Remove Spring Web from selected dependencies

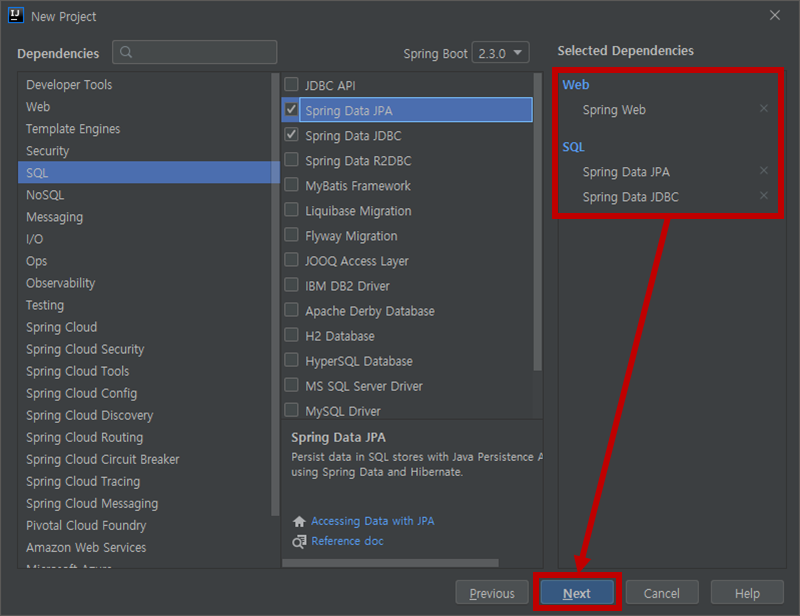click(x=763, y=108)
